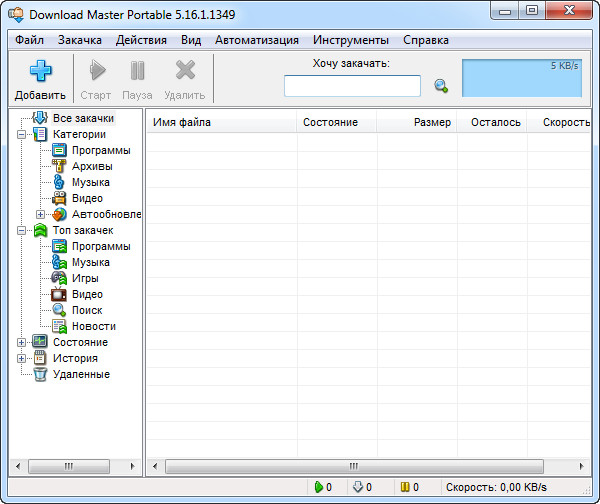
Task: Expand the Автообновление tree node
Action: pyautogui.click(x=41, y=214)
